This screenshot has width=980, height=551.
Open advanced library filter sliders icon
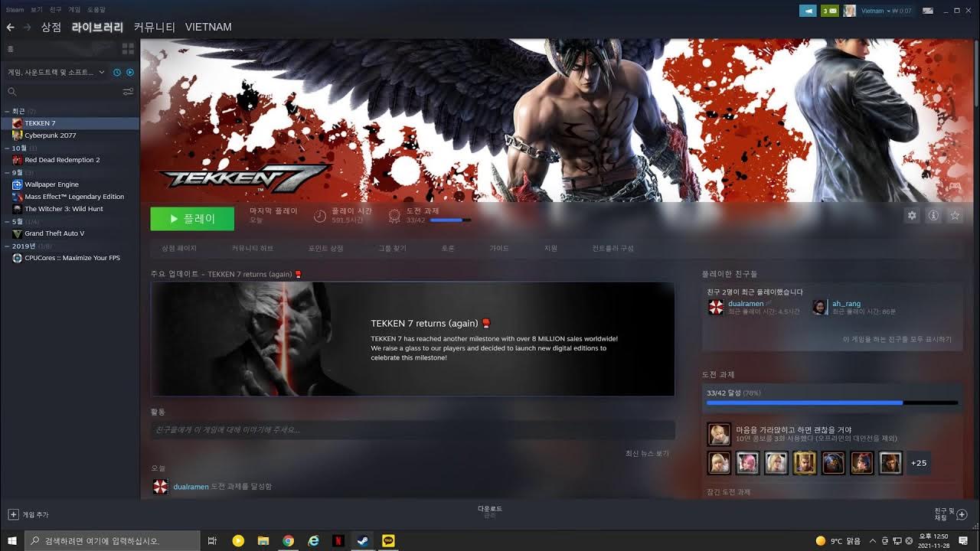click(x=129, y=92)
